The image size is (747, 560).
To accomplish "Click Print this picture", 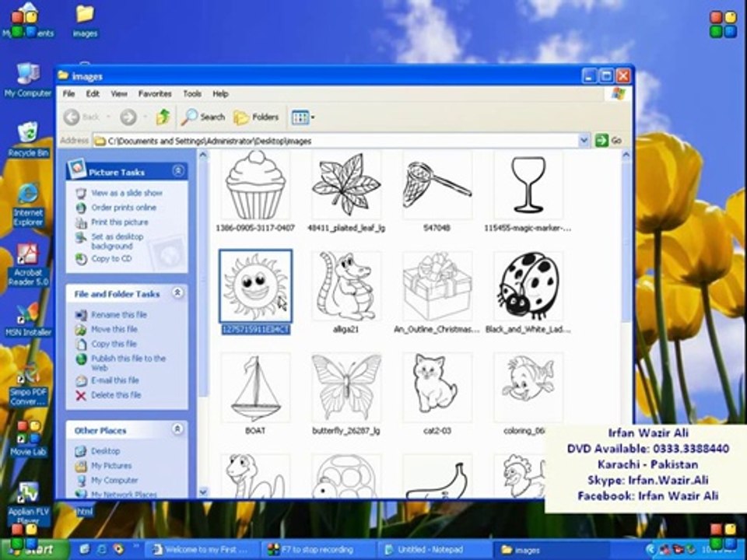I will [x=120, y=222].
